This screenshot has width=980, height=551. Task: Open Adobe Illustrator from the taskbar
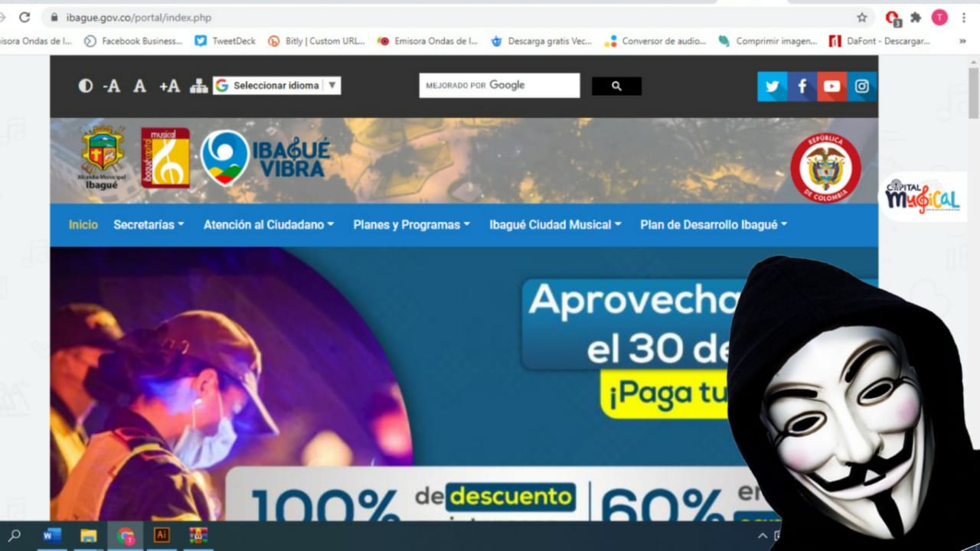tap(162, 535)
